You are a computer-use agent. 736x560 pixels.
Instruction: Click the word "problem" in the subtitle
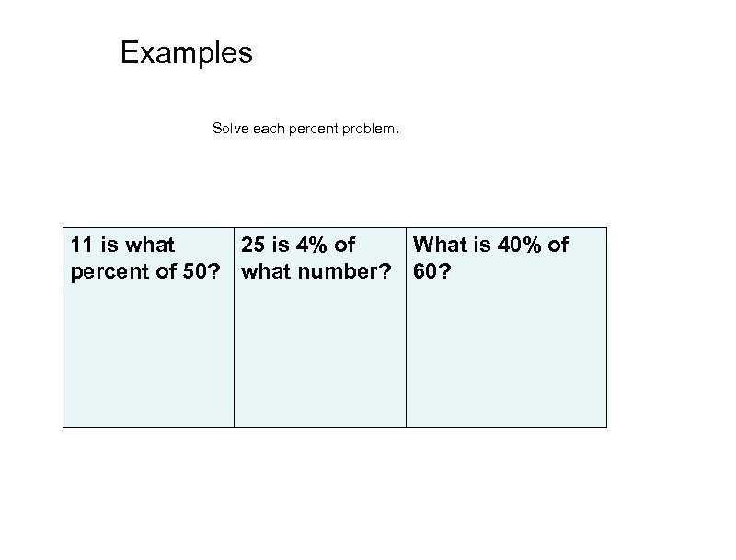click(x=370, y=130)
